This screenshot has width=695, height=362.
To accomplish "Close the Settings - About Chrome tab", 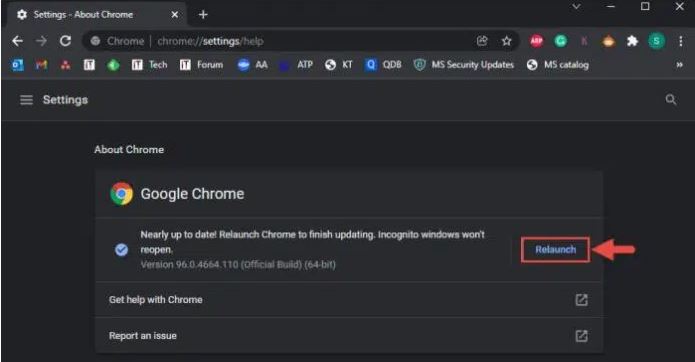I will pyautogui.click(x=175, y=15).
